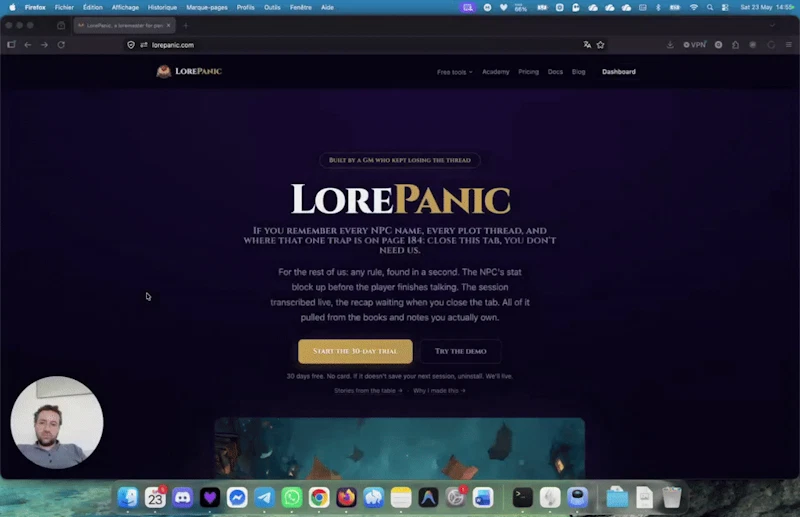Viewport: 800px width, 517px height.
Task: Open Control Center from the menu bar
Action: [x=725, y=7]
